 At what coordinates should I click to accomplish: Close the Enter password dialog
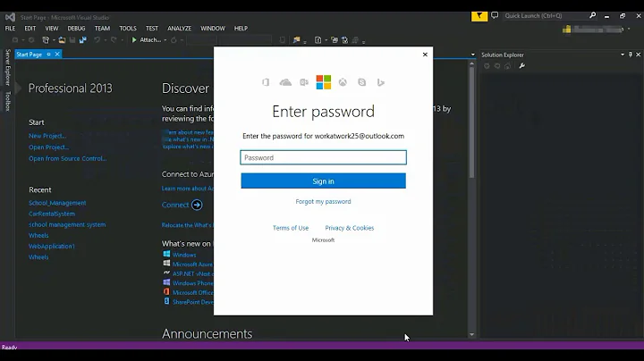[425, 55]
